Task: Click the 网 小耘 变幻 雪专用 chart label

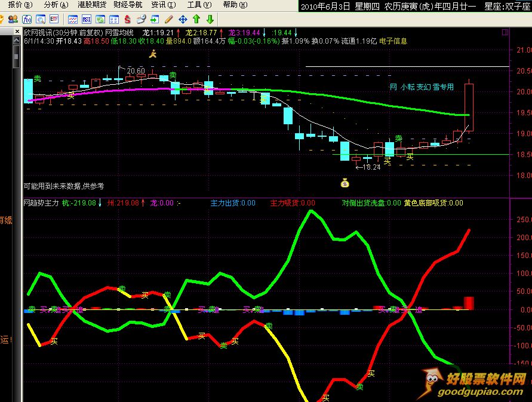Action: pyautogui.click(x=422, y=87)
